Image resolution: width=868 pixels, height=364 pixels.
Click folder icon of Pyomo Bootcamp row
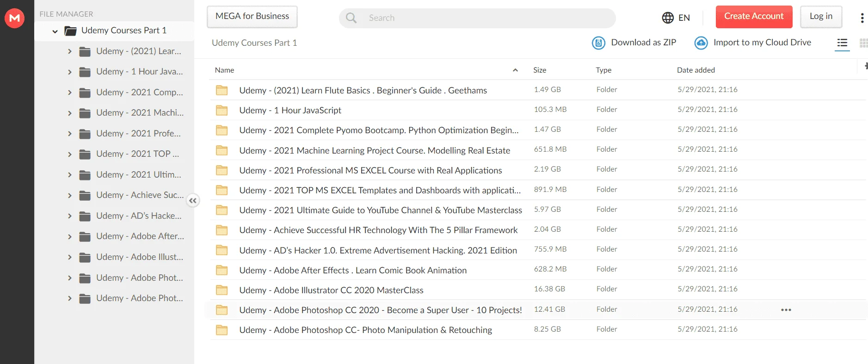pyautogui.click(x=222, y=130)
